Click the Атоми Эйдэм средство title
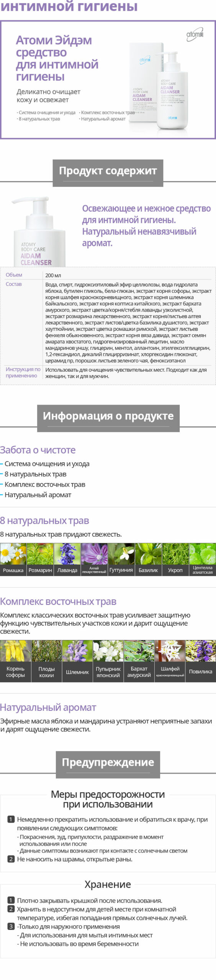This screenshot has width=216, height=980. (57, 58)
